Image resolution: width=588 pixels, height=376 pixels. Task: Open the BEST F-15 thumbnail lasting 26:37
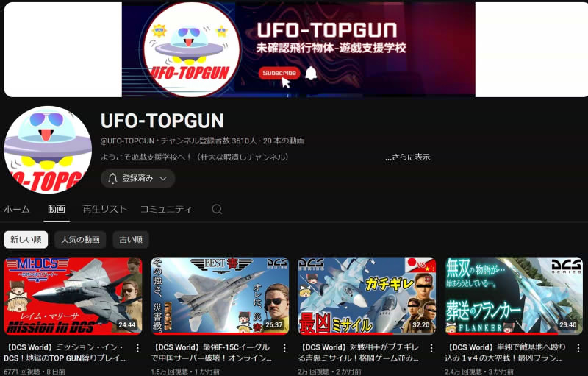(220, 296)
